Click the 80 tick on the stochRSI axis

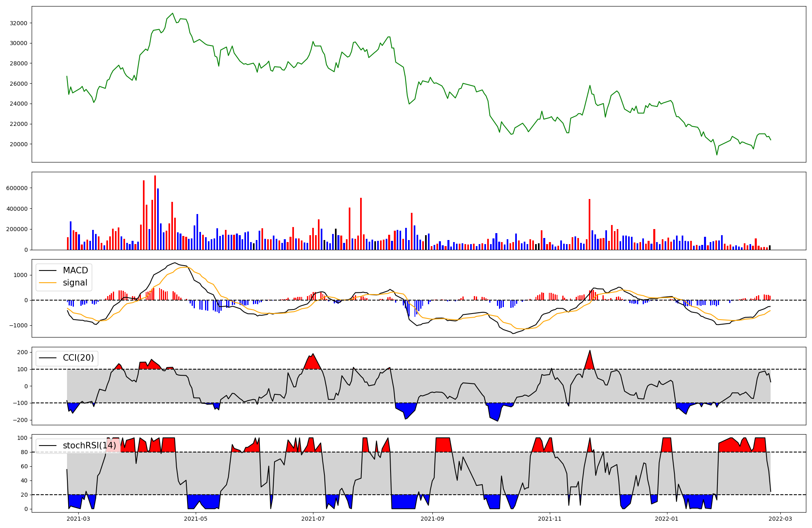click(24, 452)
